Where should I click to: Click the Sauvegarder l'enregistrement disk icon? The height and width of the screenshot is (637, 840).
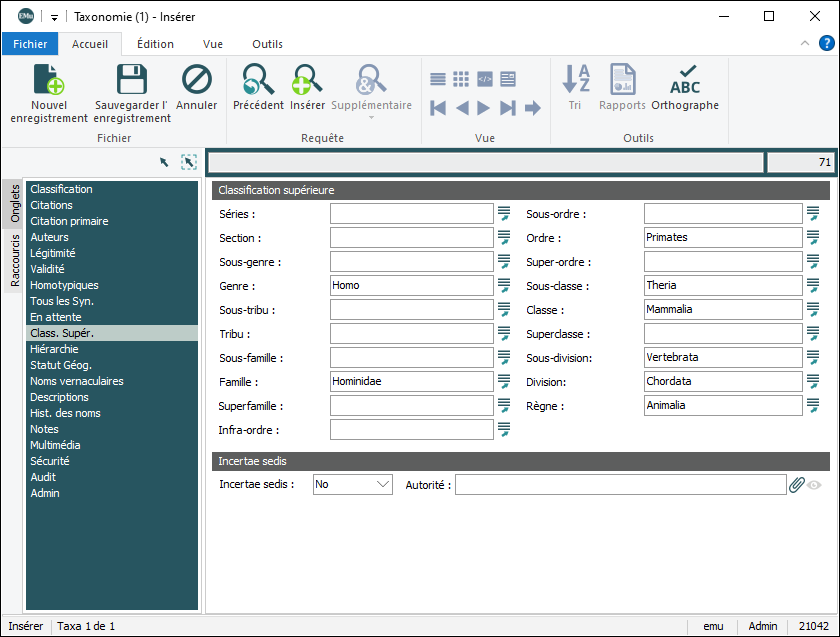click(132, 80)
